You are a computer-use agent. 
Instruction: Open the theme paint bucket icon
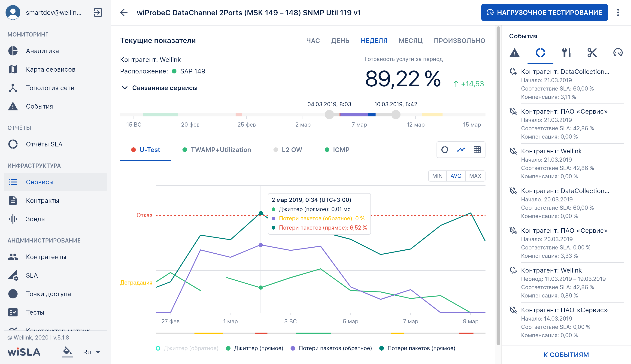[67, 352]
